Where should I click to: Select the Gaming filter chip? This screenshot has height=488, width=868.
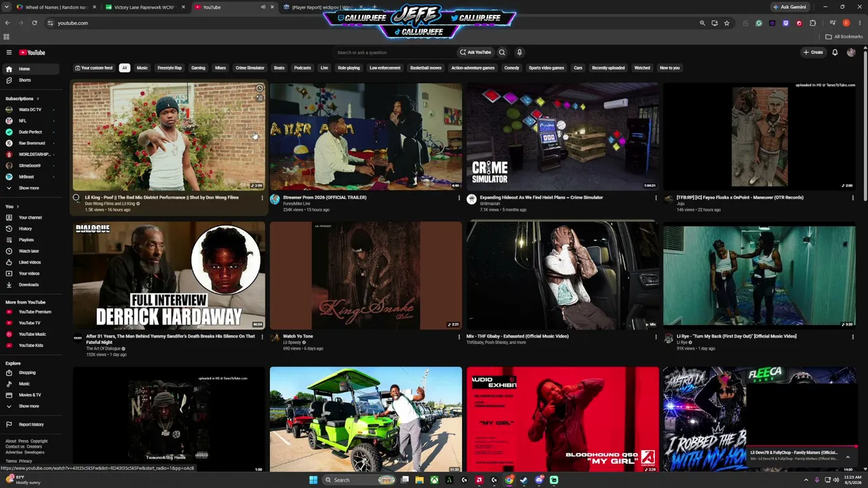click(198, 68)
